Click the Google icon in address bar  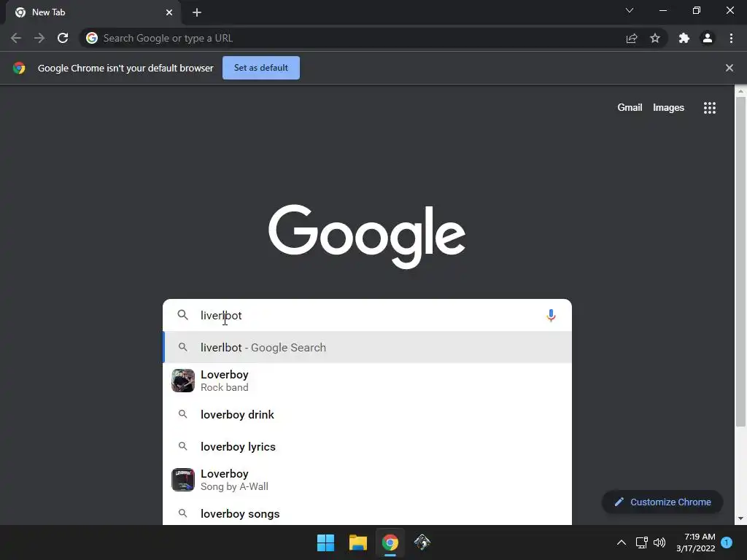coord(92,38)
